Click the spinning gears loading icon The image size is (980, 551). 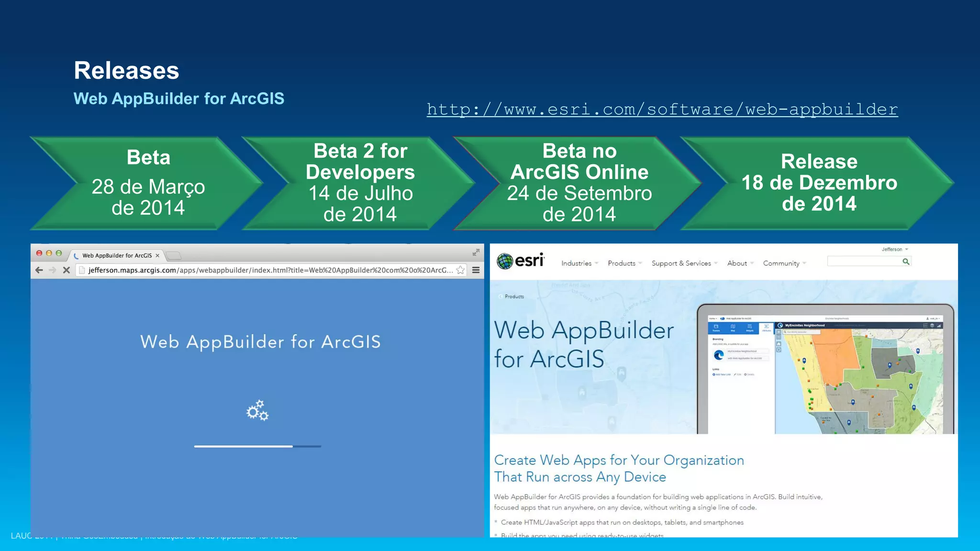(257, 410)
